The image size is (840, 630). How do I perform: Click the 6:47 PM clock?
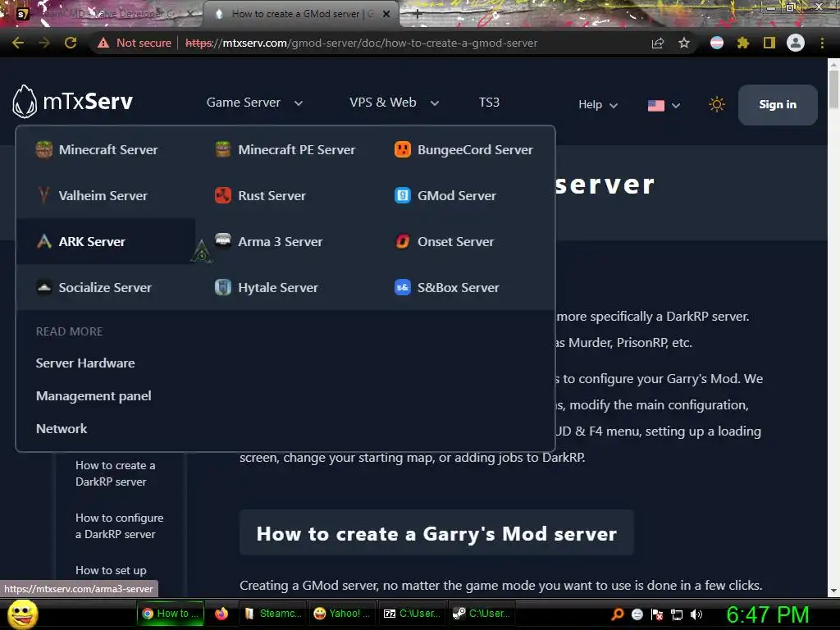[768, 614]
